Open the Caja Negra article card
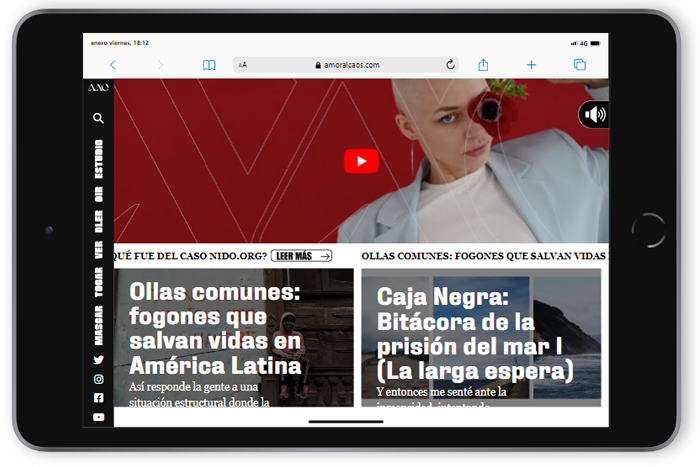The image size is (700, 467). (481, 335)
